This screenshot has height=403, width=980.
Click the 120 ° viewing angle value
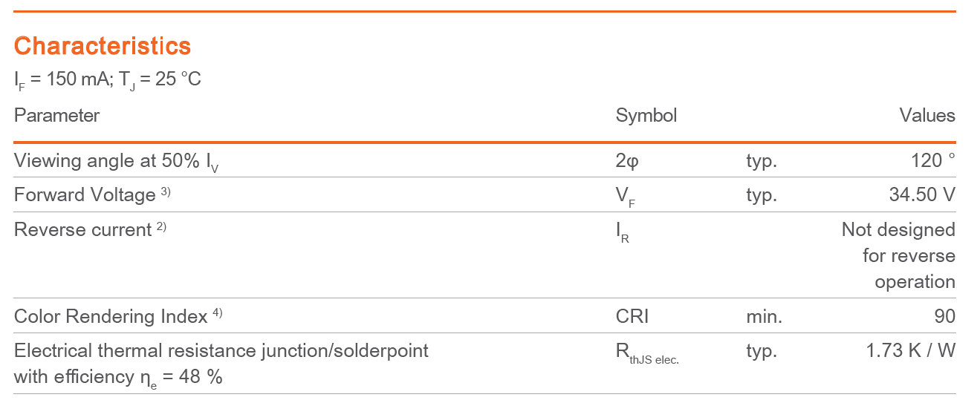[933, 160]
